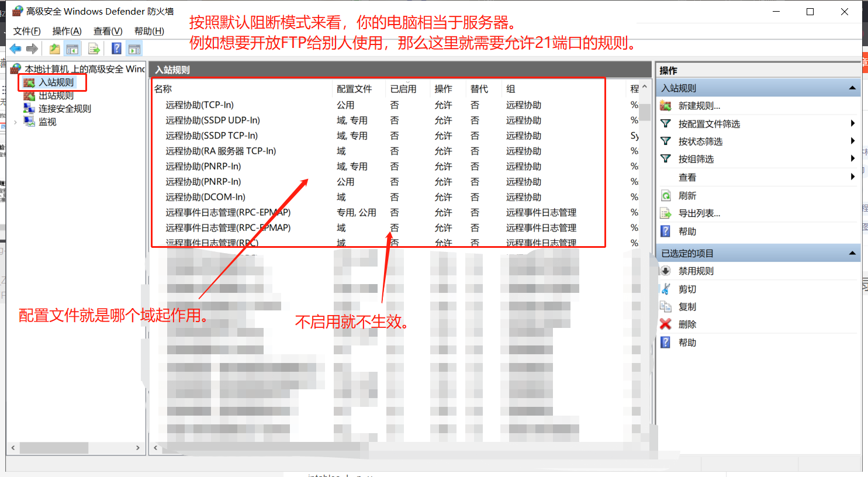Select the 禁用规则 disable rule icon
The width and height of the screenshot is (868, 477).
pos(666,270)
